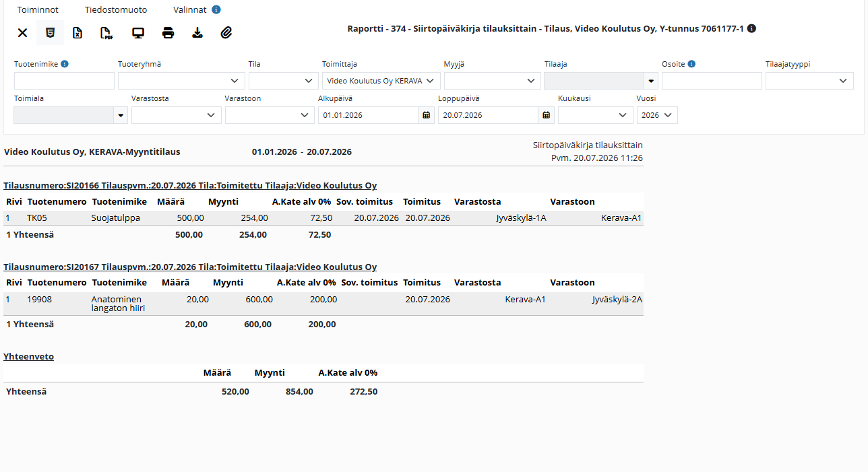
Task: Expand the Kuukausi dropdown
Action: coord(596,115)
